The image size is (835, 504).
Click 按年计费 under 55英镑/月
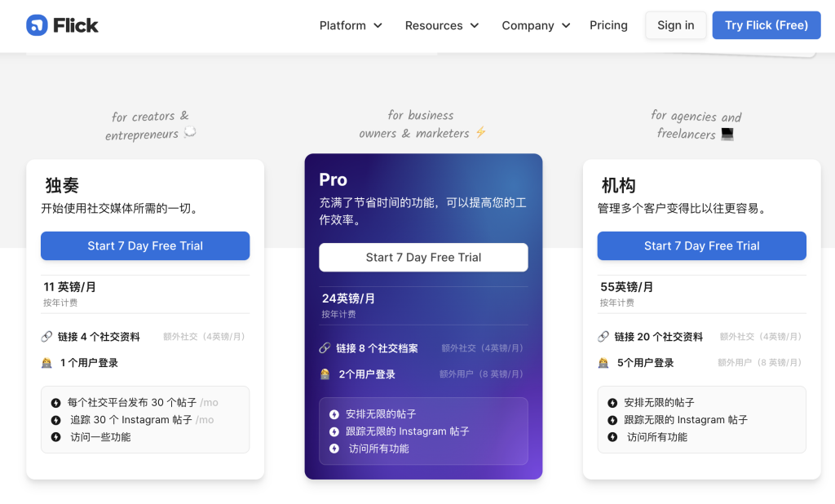616,303
